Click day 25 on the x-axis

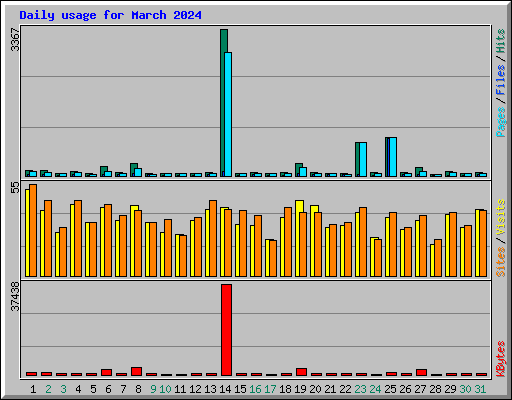coord(390,389)
